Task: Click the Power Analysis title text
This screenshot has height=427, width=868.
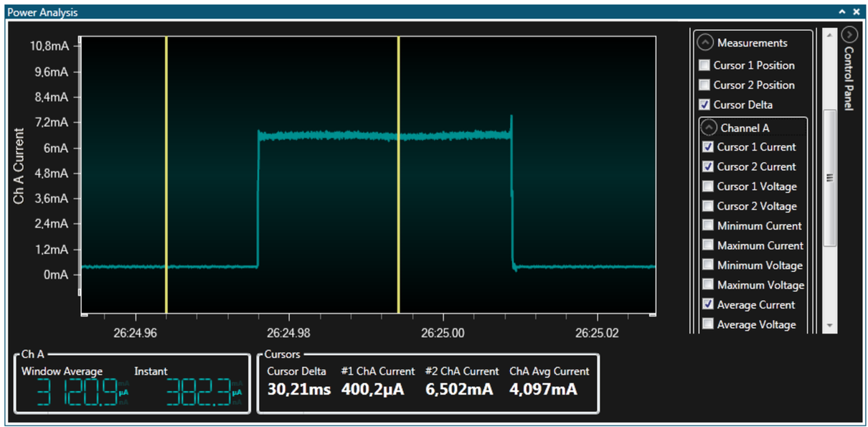Action: [42, 12]
